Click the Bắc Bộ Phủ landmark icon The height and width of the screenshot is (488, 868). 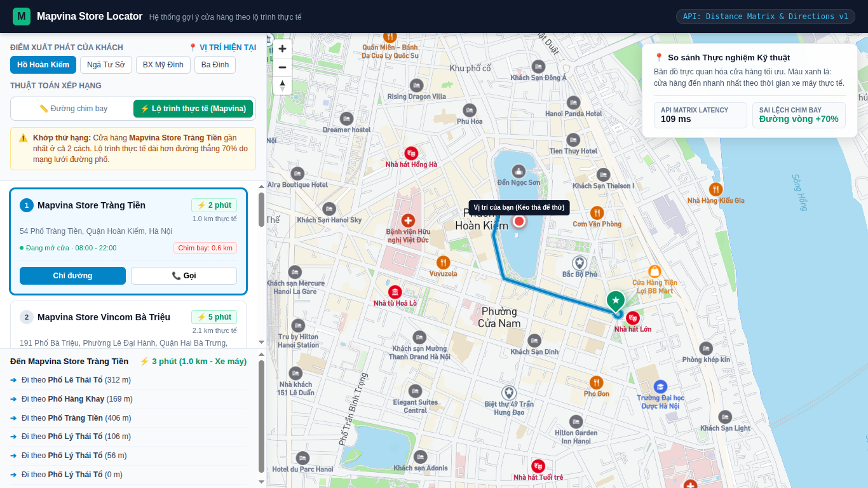click(x=580, y=263)
